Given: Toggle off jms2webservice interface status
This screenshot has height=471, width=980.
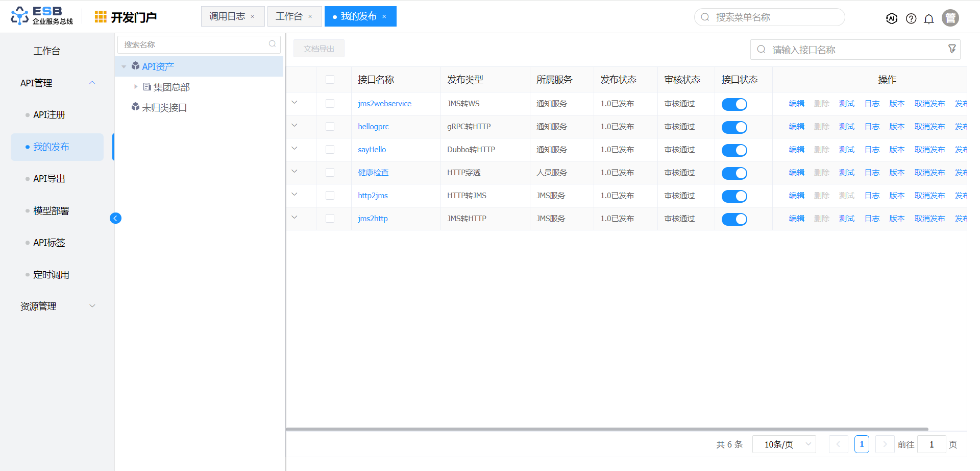Looking at the screenshot, I should [734, 104].
